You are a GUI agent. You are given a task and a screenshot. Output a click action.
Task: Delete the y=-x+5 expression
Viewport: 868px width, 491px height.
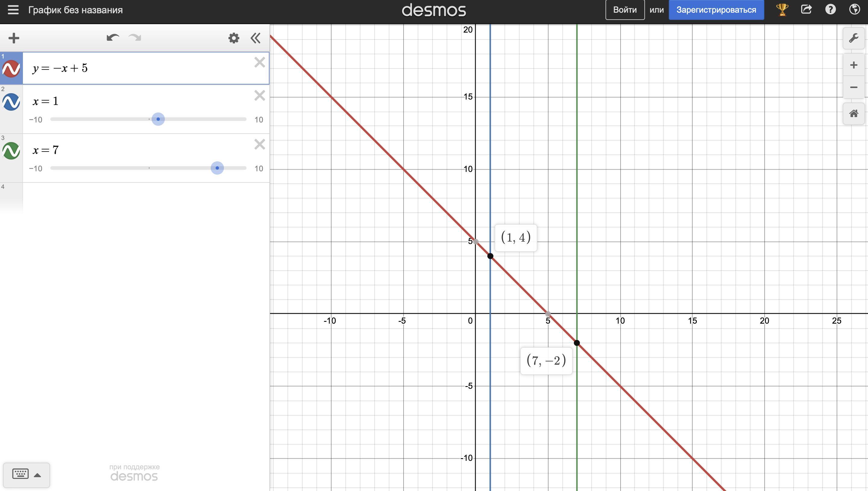(x=259, y=62)
